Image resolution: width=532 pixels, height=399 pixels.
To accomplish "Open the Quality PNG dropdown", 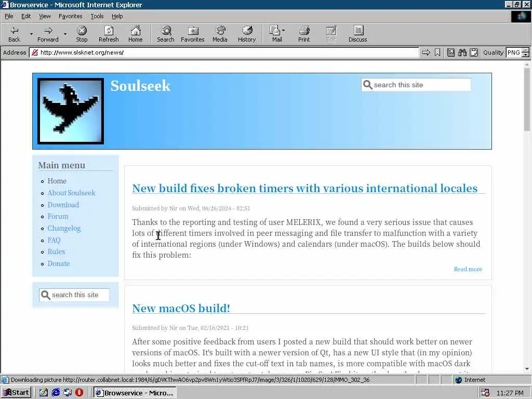I will (x=525, y=52).
